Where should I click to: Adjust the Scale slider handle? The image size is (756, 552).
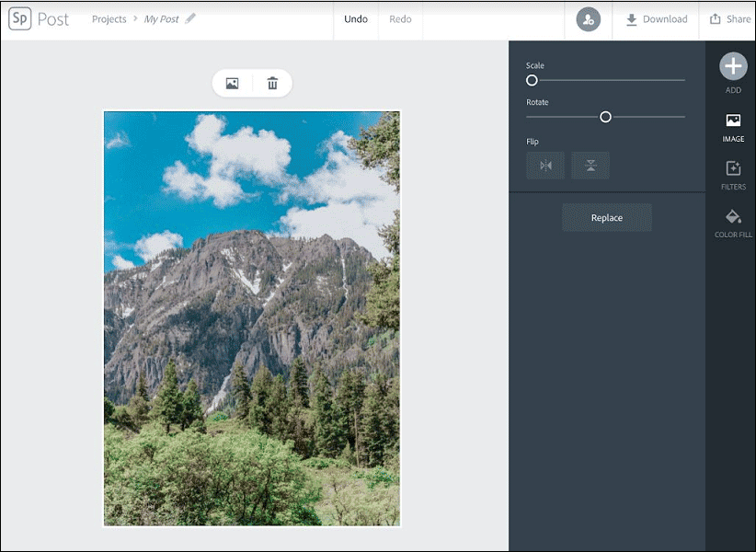532,80
